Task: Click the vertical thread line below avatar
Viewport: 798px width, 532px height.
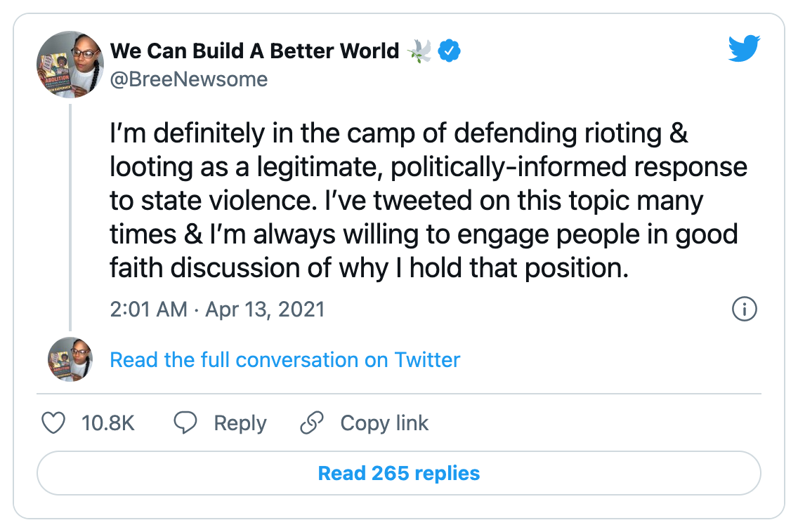Action: [70, 218]
